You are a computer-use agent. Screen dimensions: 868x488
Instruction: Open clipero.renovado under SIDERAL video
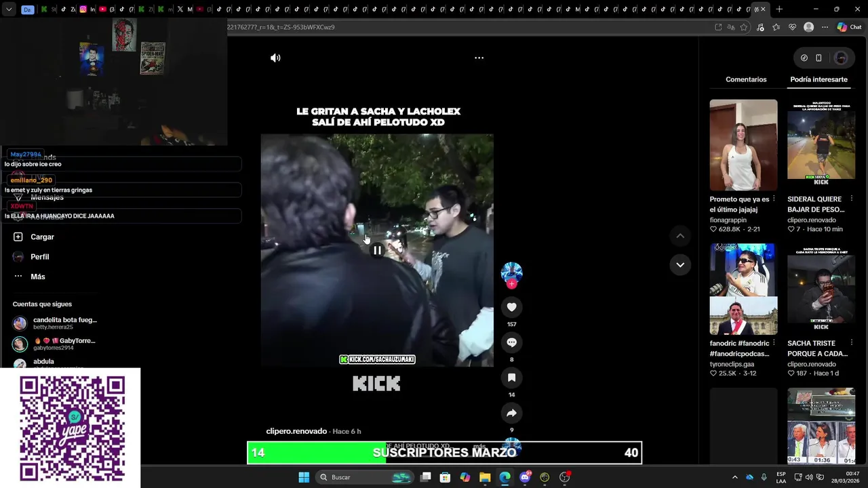pyautogui.click(x=811, y=220)
